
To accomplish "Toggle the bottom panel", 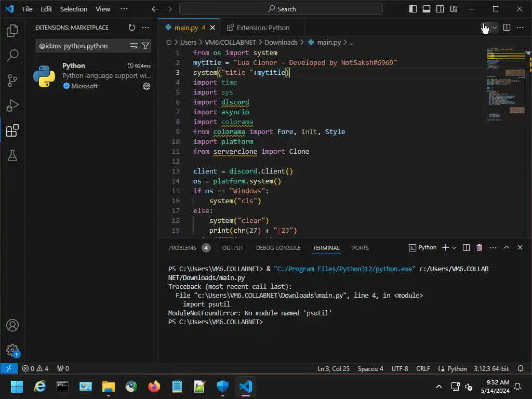I will pos(427,9).
